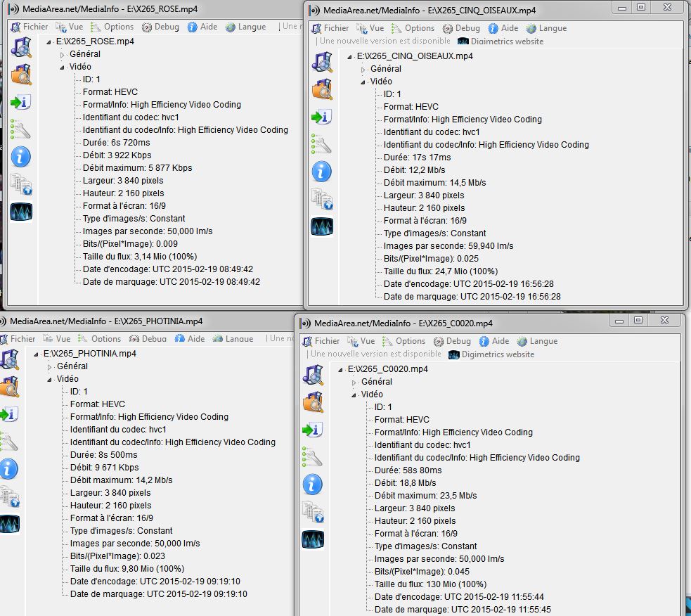Open folder icon in X265_PHOTINIA window sidebar
The width and height of the screenshot is (691, 616).
(9, 387)
